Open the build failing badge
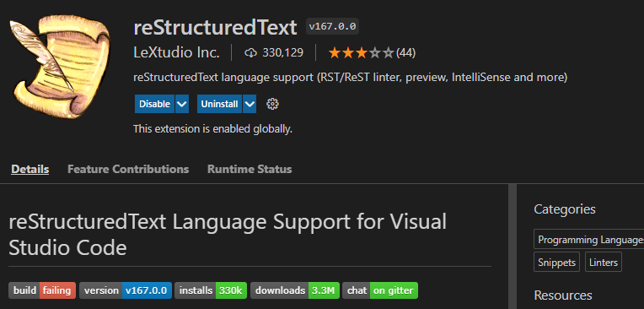The image size is (644, 309). click(42, 290)
